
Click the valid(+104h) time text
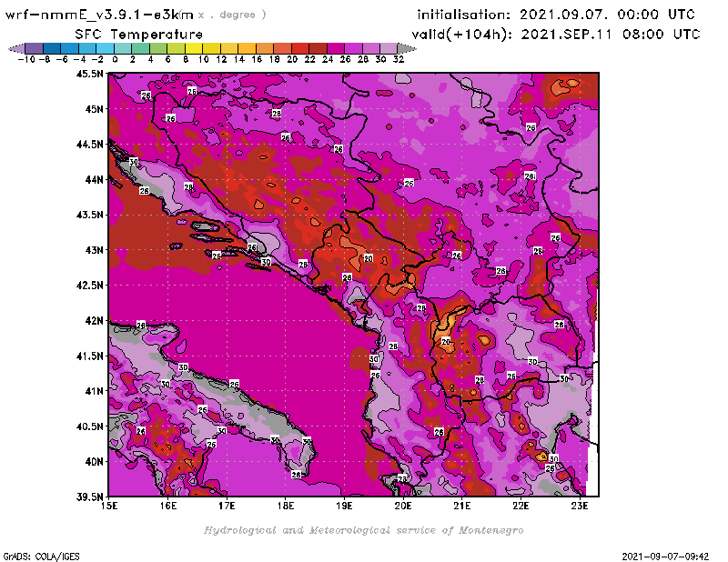pos(556,35)
